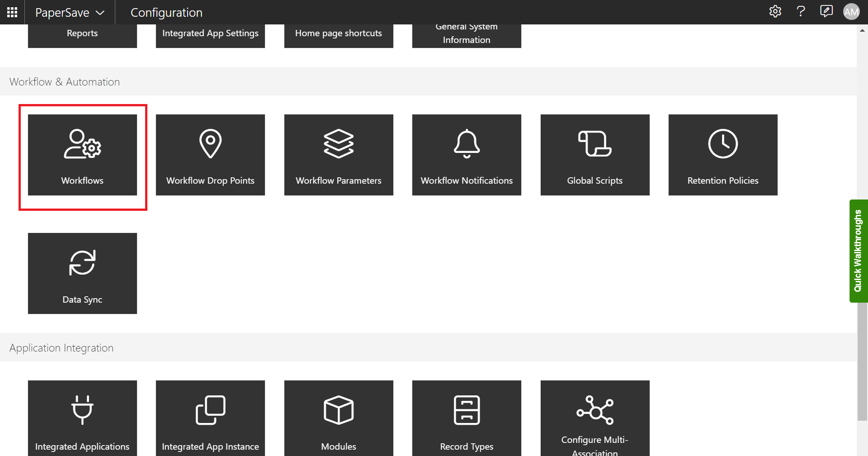
Task: Open Workflow Drop Points tile
Action: pos(210,155)
